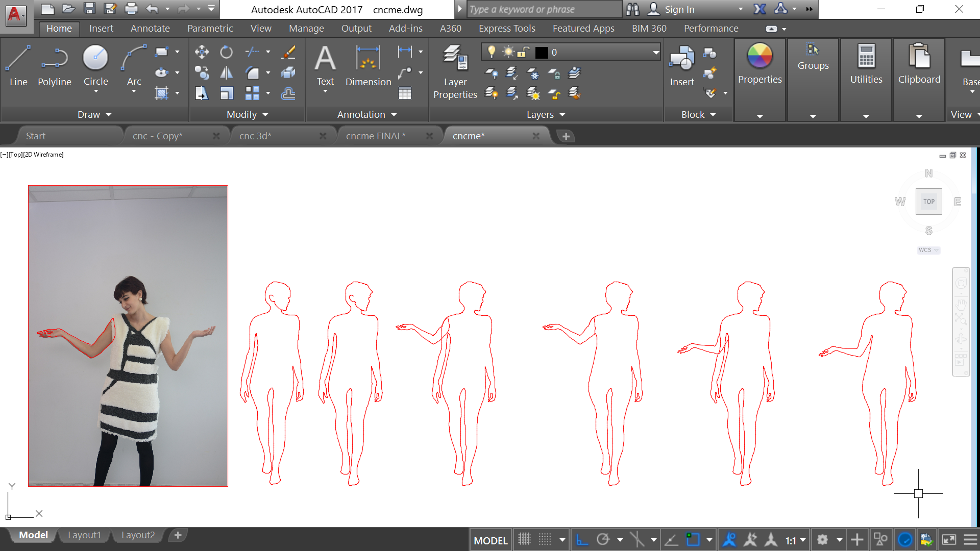Click the Rotate modify tool
This screenshot has height=551, width=980.
(226, 52)
